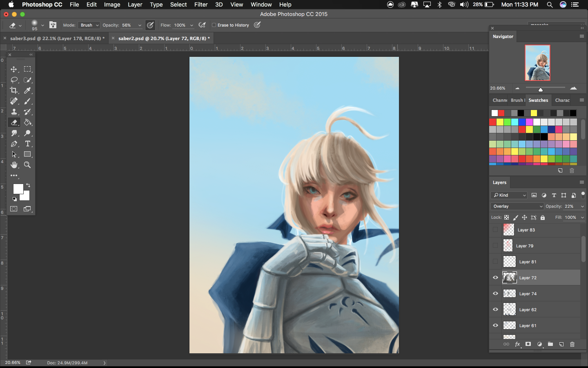Viewport: 588px width, 368px height.
Task: Select the Rectangle shape tool
Action: [x=27, y=154]
